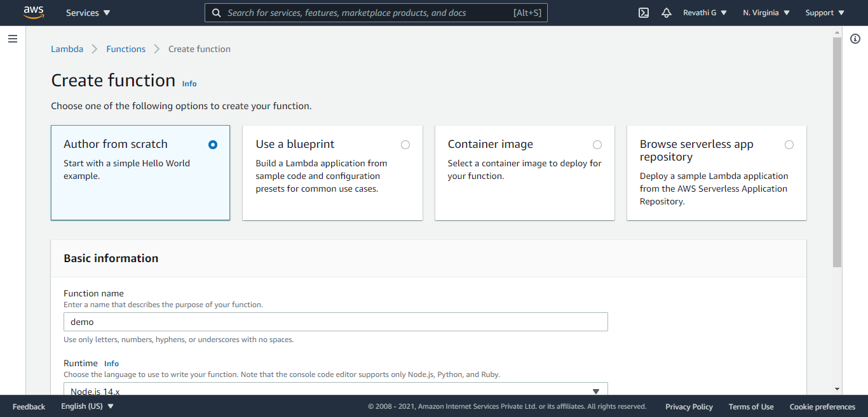Open the Info link beside Create function
Image resolution: width=868 pixels, height=417 pixels.
(x=189, y=84)
